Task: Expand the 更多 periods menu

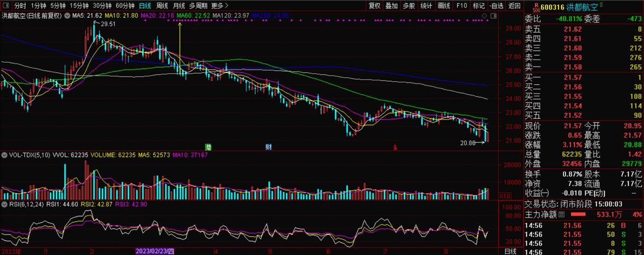Action: click(217, 6)
